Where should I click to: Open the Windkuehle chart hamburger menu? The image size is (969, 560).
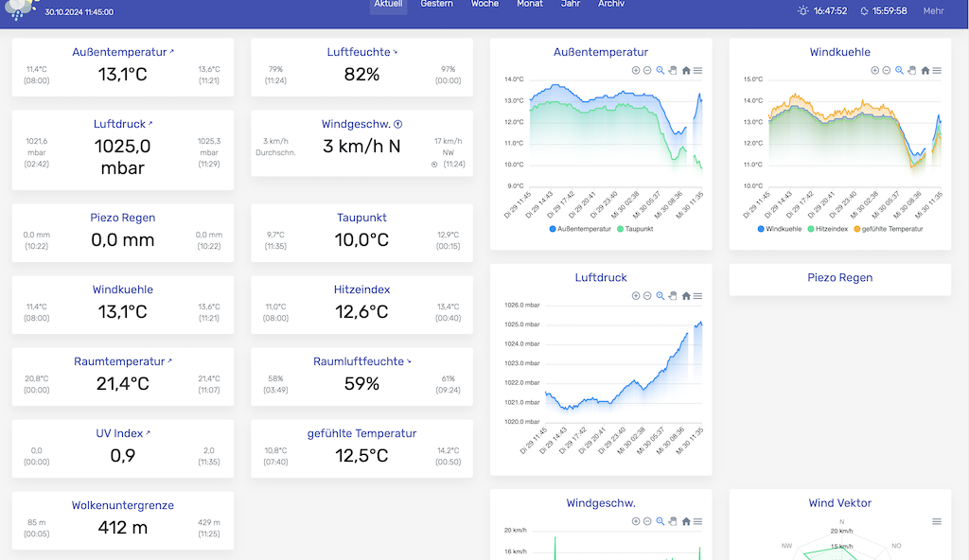(937, 70)
